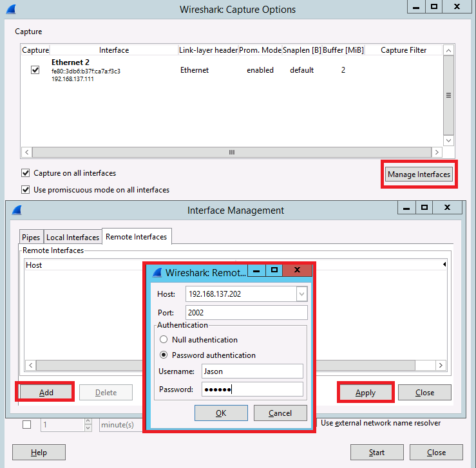The image size is (476, 468).
Task: Click the Port input field
Action: pos(247,312)
